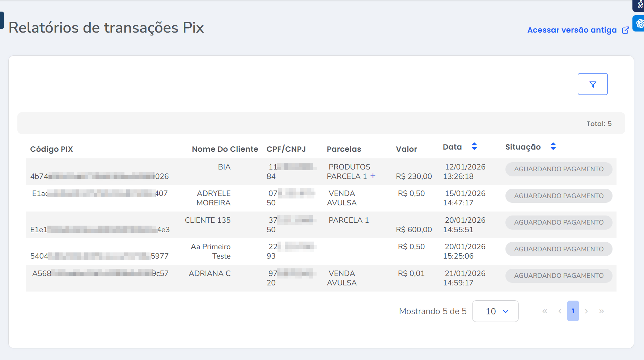This screenshot has width=644, height=360.
Task: Jump to last page double-right arrow
Action: [601, 311]
